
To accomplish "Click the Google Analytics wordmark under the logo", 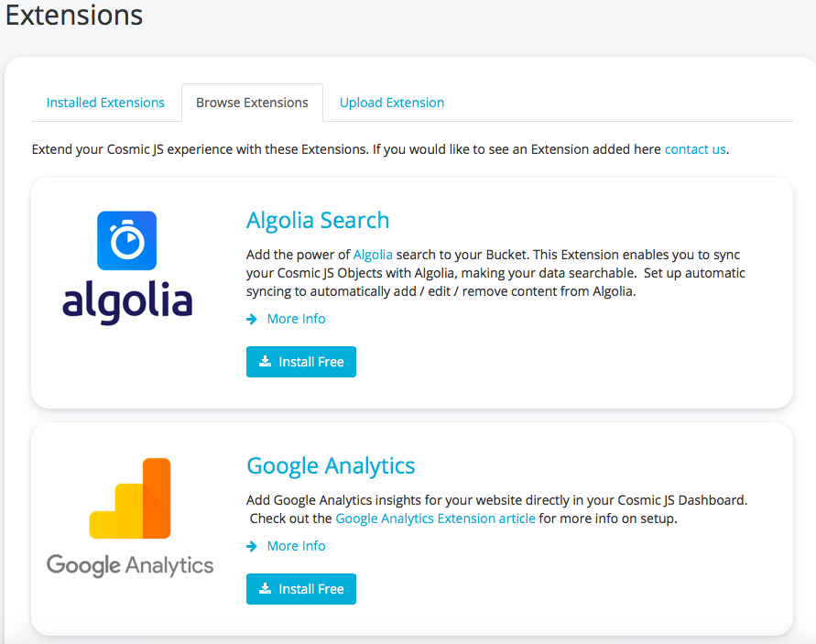I will 130,564.
